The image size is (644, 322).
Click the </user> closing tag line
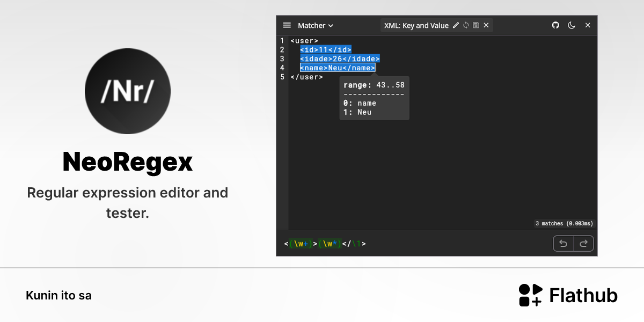tap(306, 77)
